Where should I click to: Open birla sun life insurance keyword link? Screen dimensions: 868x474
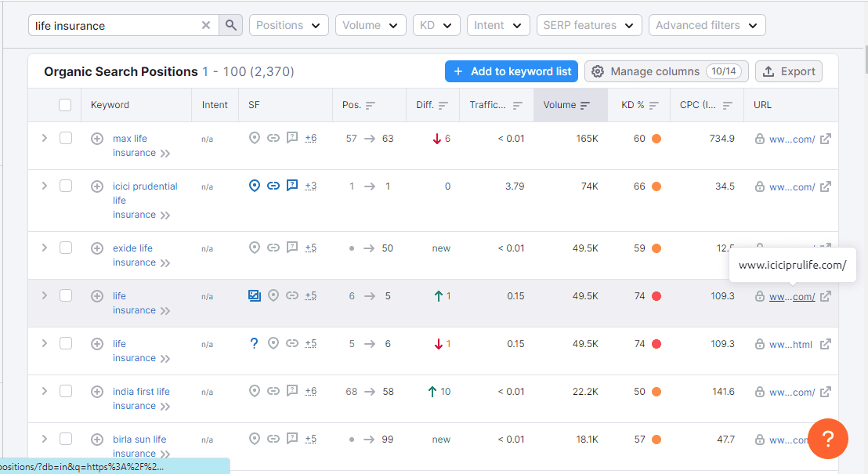[x=139, y=447]
